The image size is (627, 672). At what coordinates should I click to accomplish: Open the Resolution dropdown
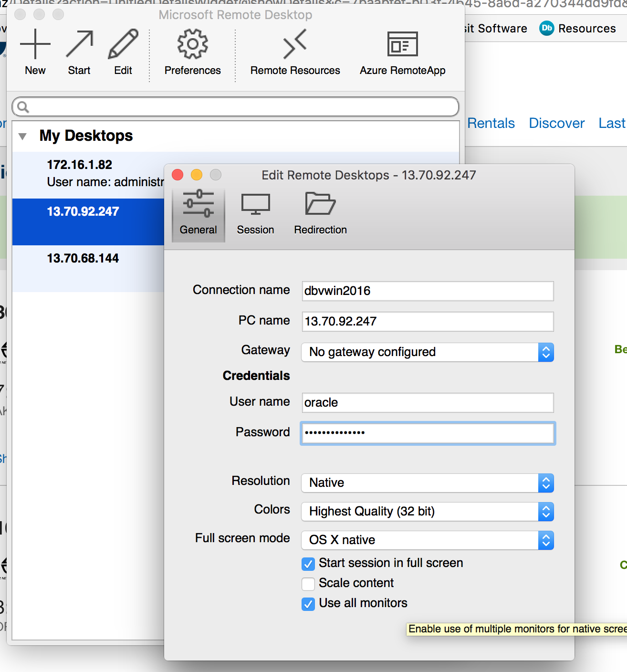tap(428, 483)
